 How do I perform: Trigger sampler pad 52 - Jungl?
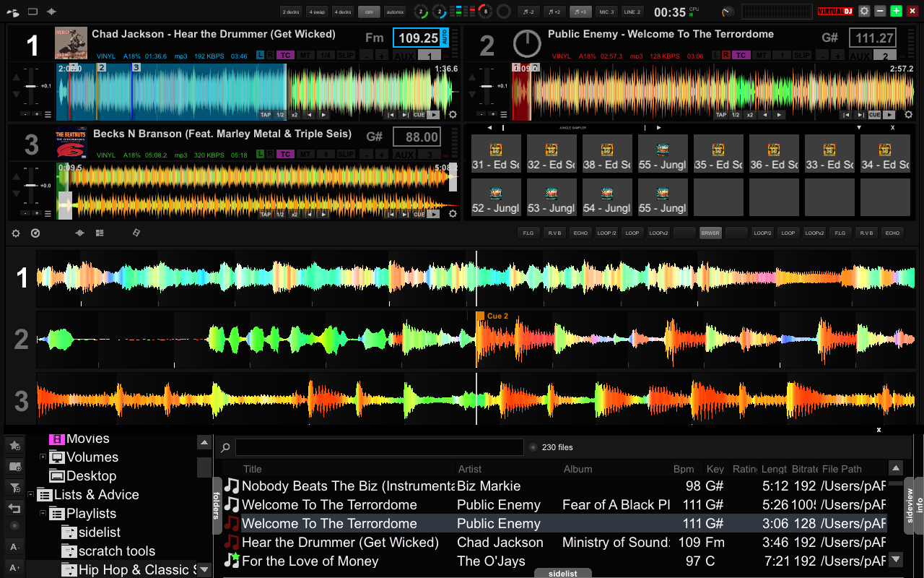tap(496, 197)
